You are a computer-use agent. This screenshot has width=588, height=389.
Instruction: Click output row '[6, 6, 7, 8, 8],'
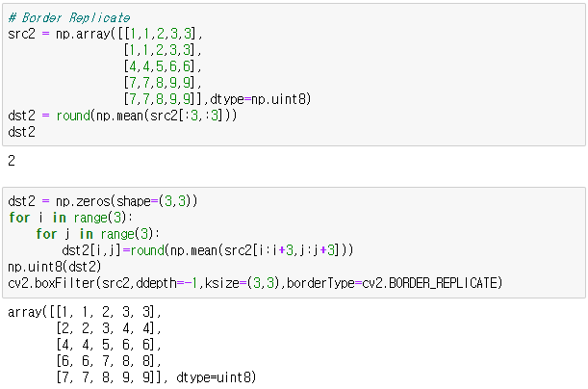click(x=109, y=361)
